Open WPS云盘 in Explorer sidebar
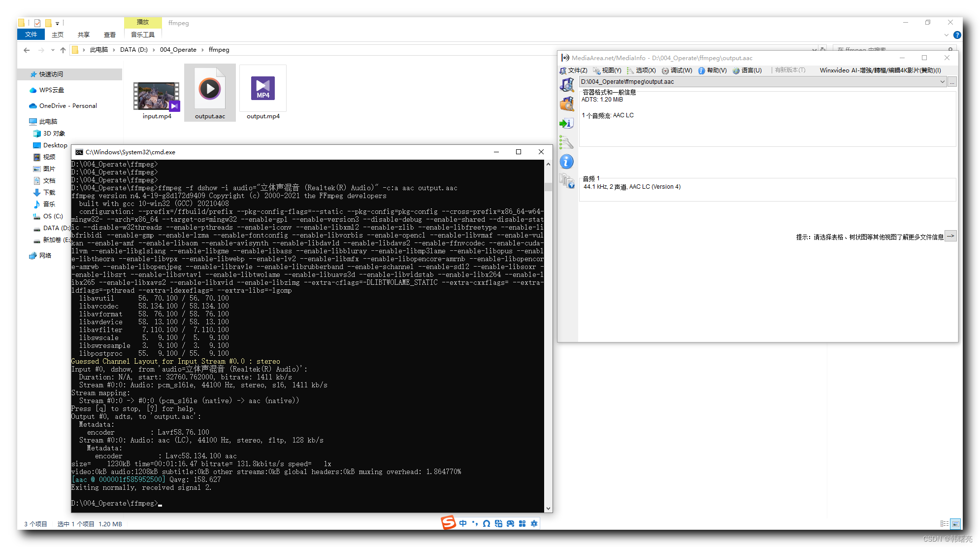Image resolution: width=980 pixels, height=547 pixels. (47, 90)
